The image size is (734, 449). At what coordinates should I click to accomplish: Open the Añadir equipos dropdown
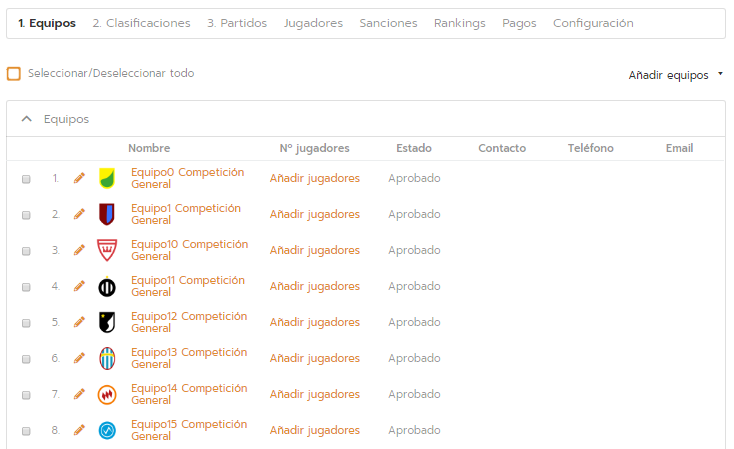click(x=675, y=75)
